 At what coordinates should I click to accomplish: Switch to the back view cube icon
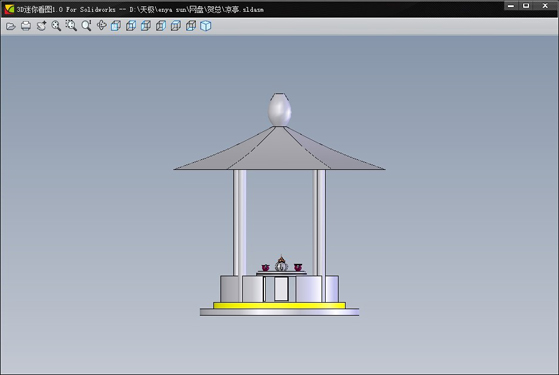(x=131, y=26)
